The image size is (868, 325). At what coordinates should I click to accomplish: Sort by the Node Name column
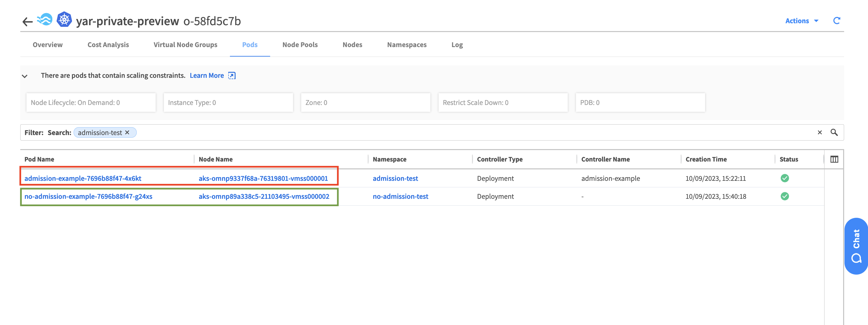215,159
